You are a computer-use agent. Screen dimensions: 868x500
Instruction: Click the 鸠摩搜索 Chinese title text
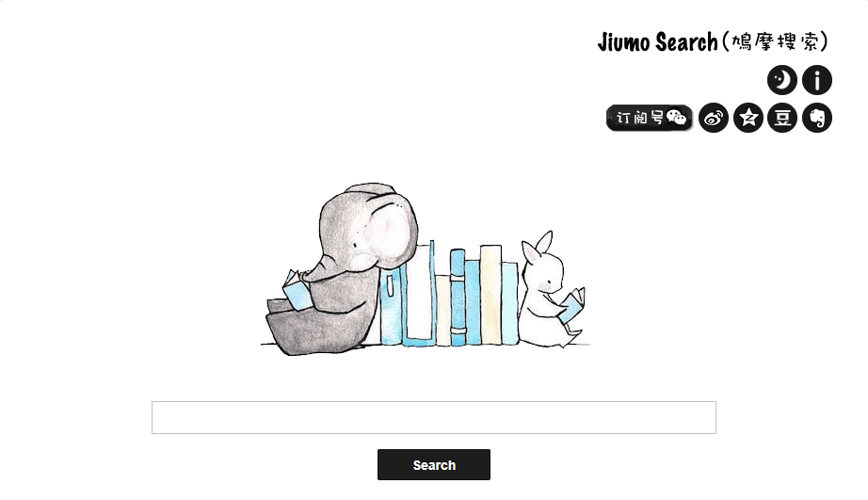pyautogui.click(x=775, y=42)
